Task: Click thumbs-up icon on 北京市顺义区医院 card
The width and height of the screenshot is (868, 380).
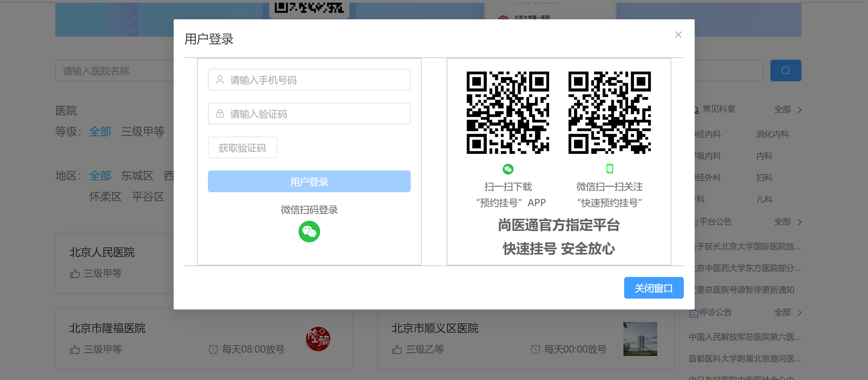Action: (x=397, y=349)
